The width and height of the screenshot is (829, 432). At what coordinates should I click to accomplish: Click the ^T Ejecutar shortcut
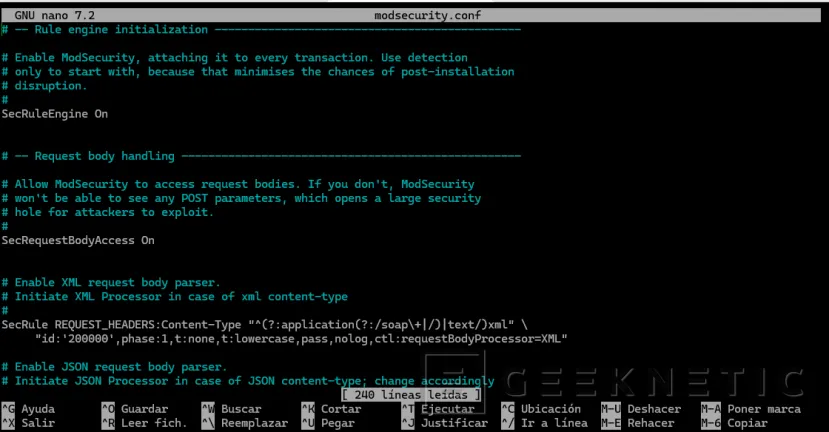(438, 409)
